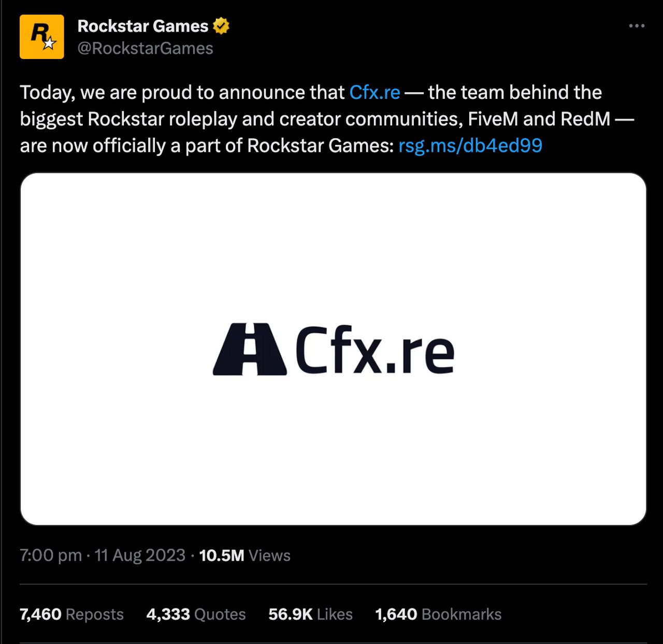Screen dimensions: 663x644
Task: Show the 4,333 Quotes list
Action: pos(196,614)
